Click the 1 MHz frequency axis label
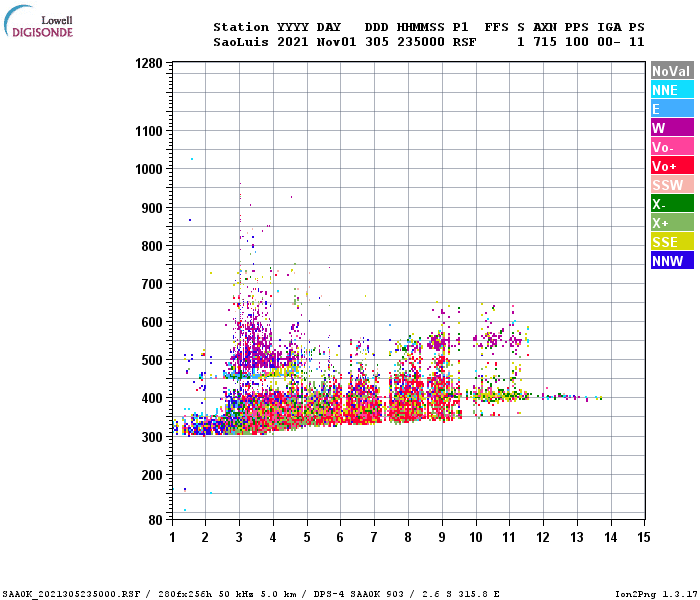Viewport: 700px width, 600px height. [172, 537]
